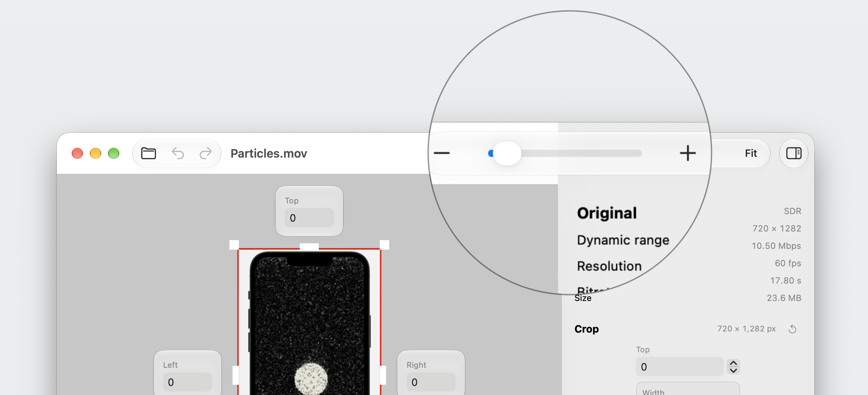
Task: Click the left crop edge handle
Action: tap(236, 375)
